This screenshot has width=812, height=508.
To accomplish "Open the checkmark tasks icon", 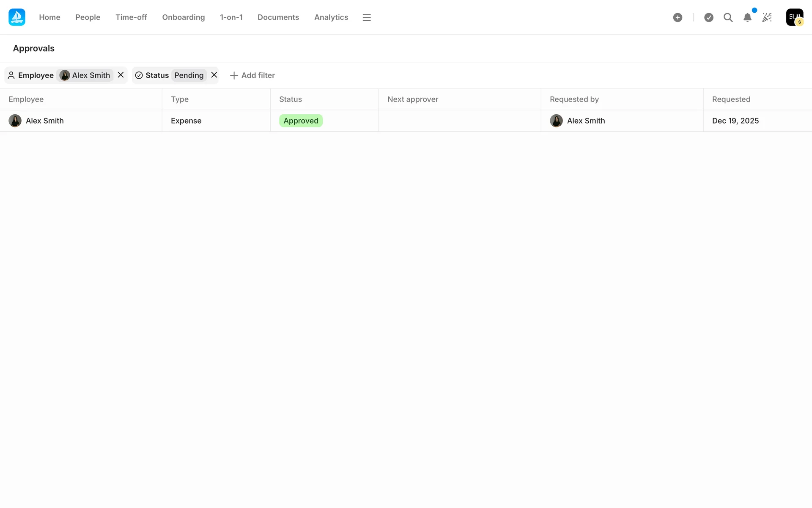I will (x=709, y=17).
